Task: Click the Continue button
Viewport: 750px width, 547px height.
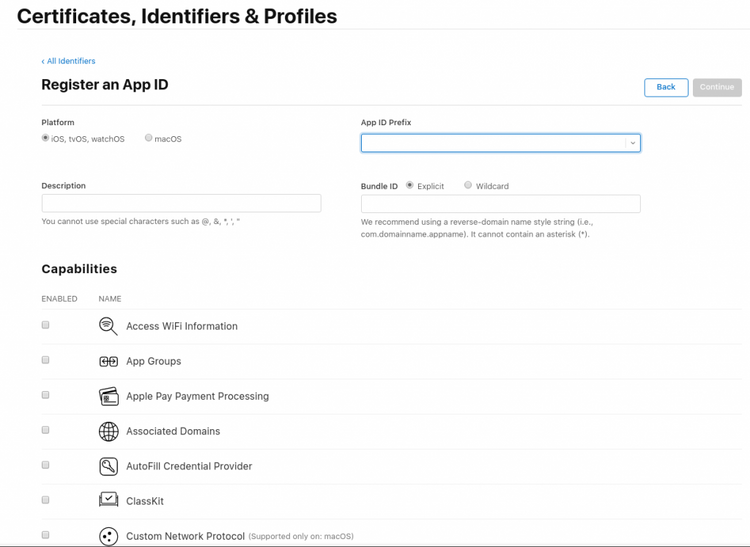Action: (717, 88)
